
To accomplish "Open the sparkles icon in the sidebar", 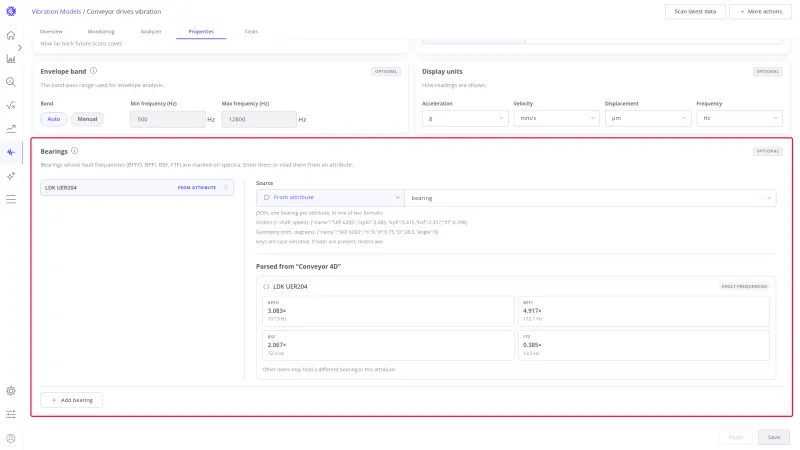I will point(11,176).
